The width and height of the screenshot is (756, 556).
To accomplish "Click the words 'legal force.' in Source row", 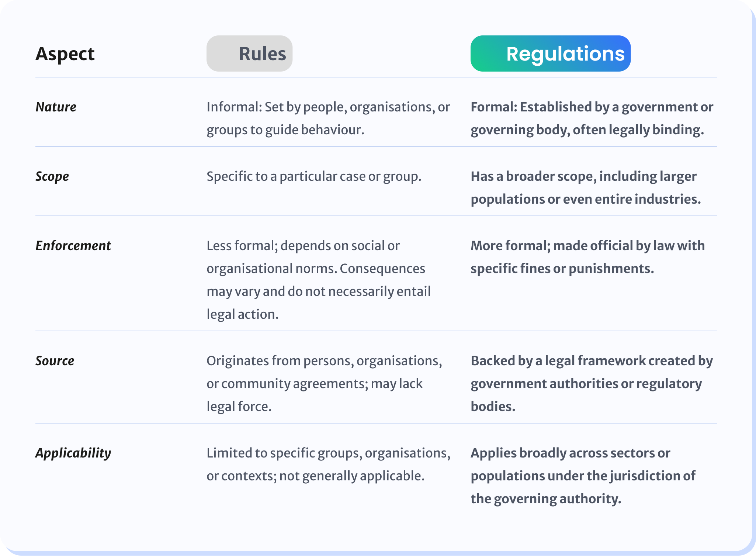I will tap(239, 407).
